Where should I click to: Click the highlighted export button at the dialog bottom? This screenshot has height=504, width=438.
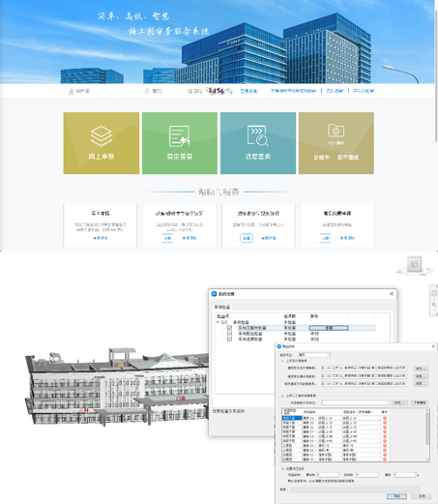coord(396,496)
